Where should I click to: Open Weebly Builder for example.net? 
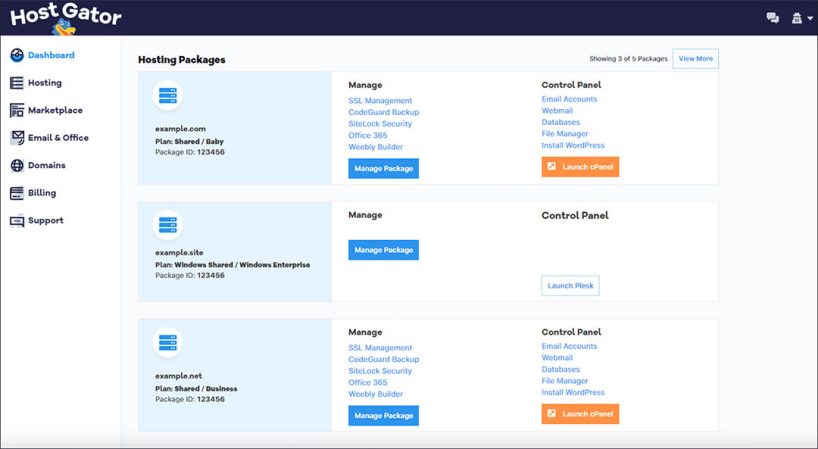coord(376,393)
